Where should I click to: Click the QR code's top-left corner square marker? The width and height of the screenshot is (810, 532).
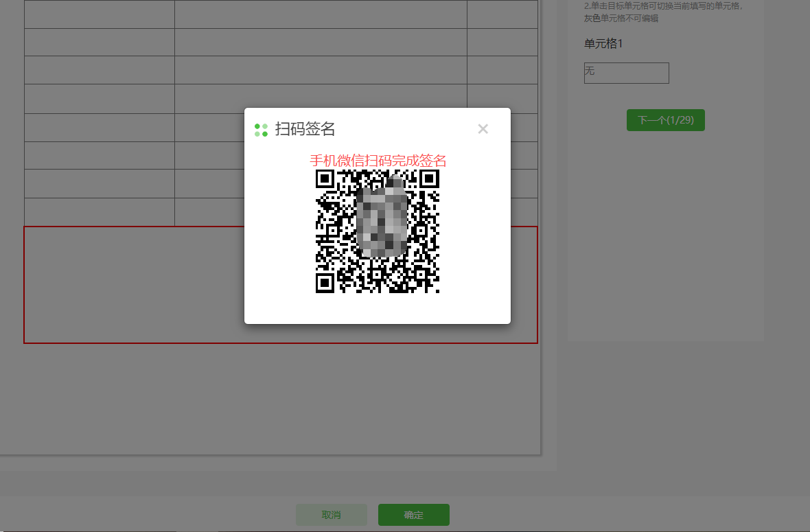tap(325, 179)
